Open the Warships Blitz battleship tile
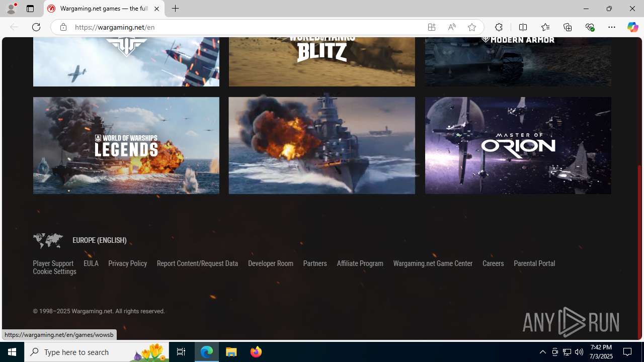The height and width of the screenshot is (362, 644). coord(322,145)
